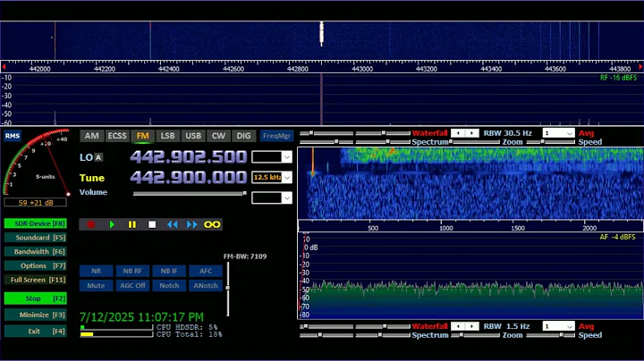
Task: Click the Tune frequency 442.900.000 display
Action: [189, 178]
